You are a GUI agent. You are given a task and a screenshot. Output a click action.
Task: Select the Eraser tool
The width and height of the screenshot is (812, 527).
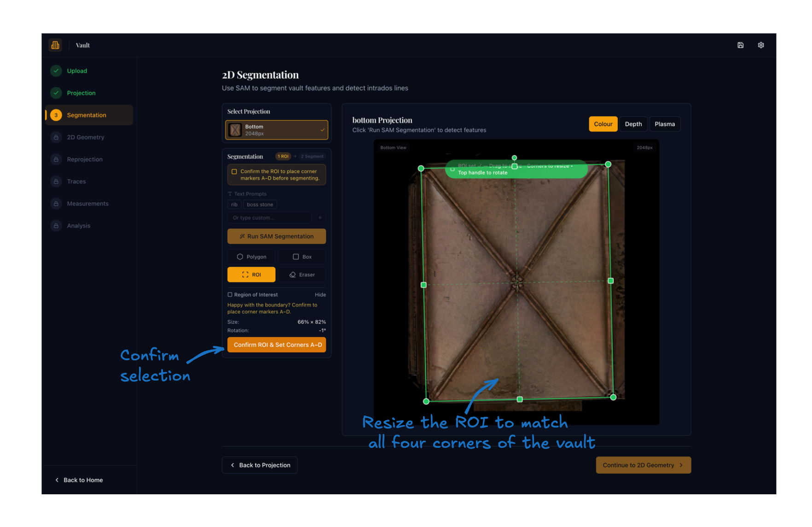pyautogui.click(x=302, y=275)
